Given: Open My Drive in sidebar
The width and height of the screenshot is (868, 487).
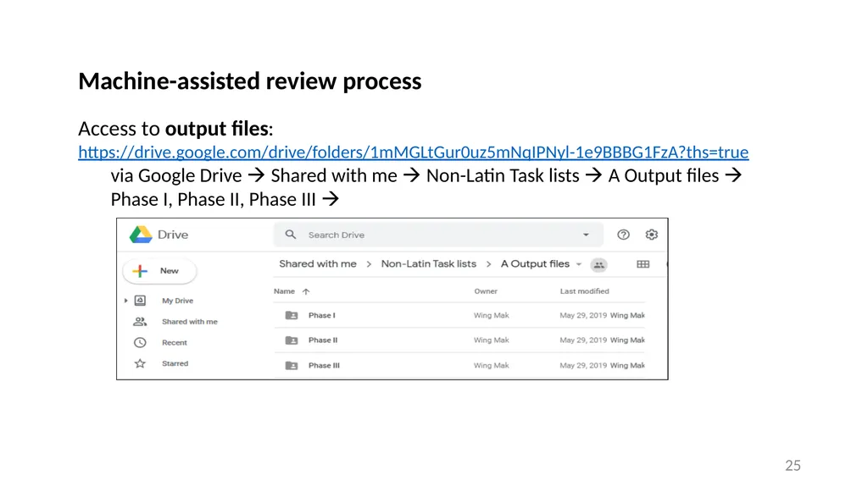Looking at the screenshot, I should 178,301.
